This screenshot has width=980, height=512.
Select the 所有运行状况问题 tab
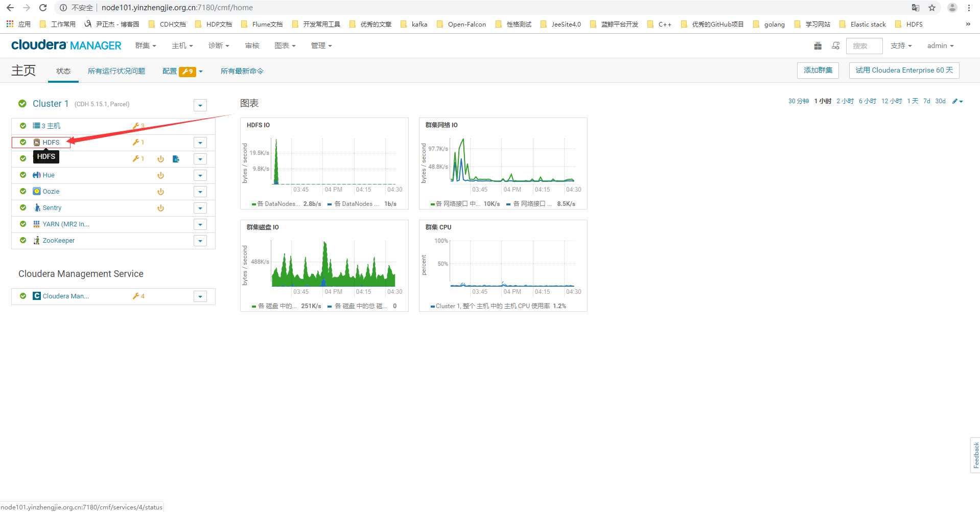point(116,71)
